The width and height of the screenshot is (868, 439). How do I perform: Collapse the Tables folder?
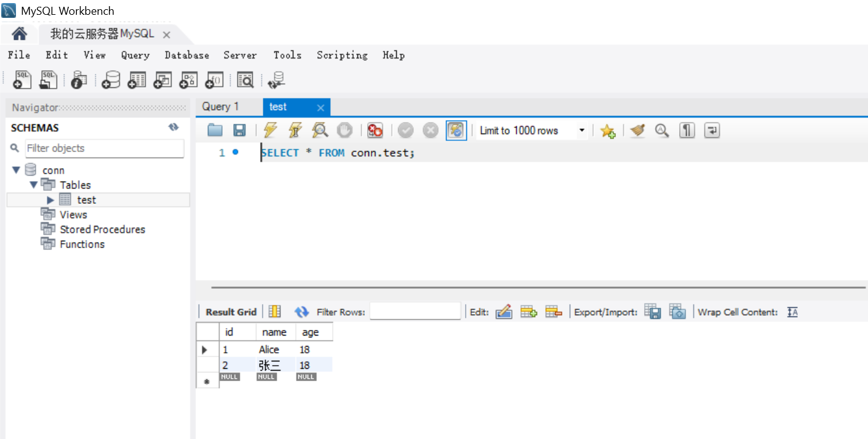(33, 185)
